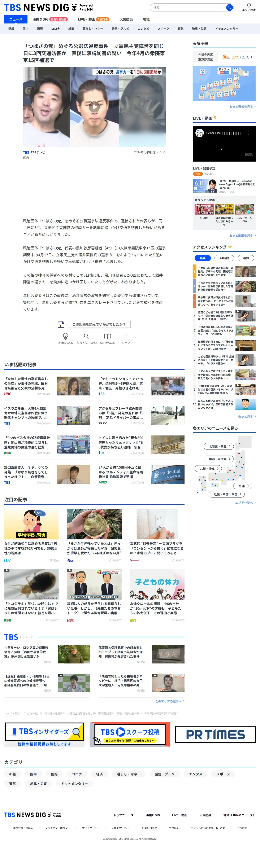Open もっと天気を見る link

[242, 106]
